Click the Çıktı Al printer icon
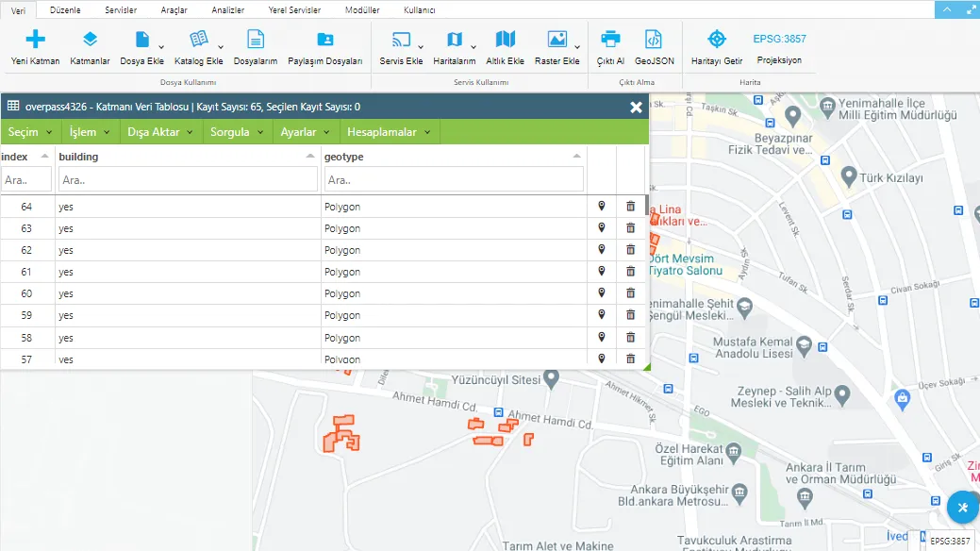 [610, 40]
